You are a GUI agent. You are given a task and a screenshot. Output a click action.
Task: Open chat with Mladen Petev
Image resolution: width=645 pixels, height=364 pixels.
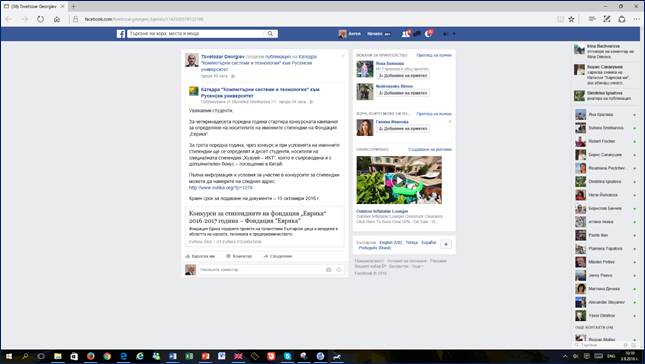(606, 262)
